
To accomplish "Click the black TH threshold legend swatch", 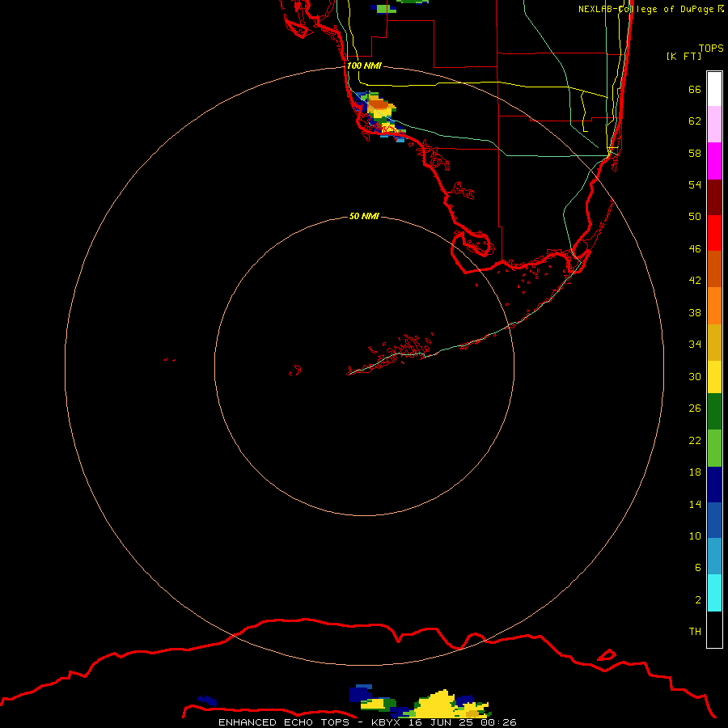I will (714, 629).
